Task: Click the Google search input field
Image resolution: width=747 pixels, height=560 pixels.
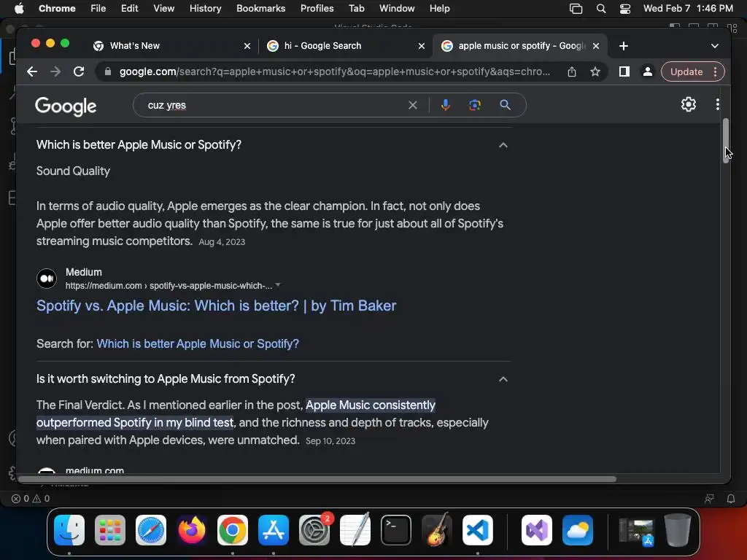Action: click(274, 105)
